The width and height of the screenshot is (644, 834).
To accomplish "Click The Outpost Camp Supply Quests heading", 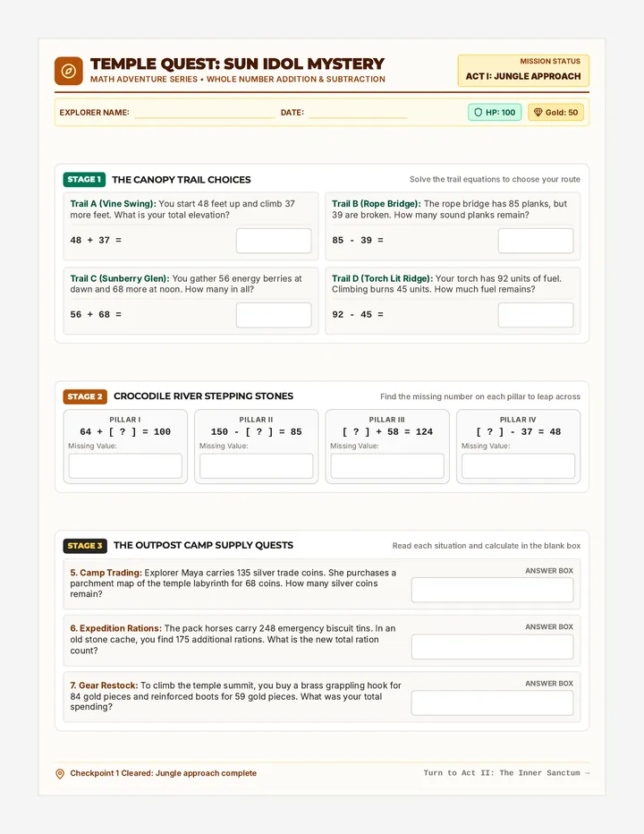I will (204, 545).
